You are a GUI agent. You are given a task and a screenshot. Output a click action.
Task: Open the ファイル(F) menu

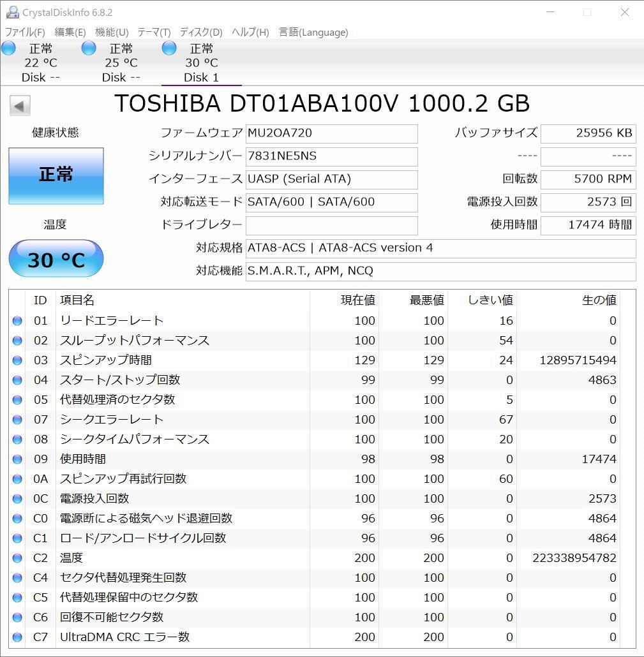[25, 33]
